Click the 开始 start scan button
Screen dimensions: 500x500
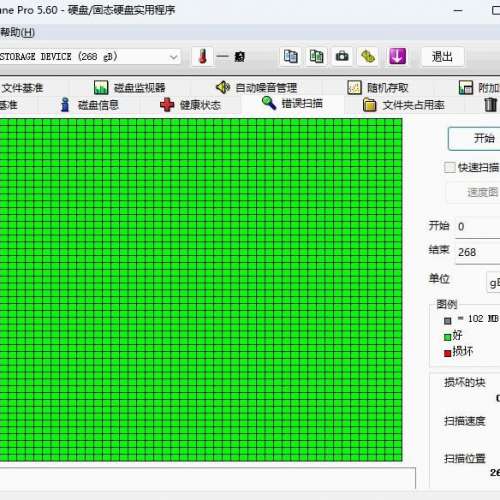[x=474, y=138]
